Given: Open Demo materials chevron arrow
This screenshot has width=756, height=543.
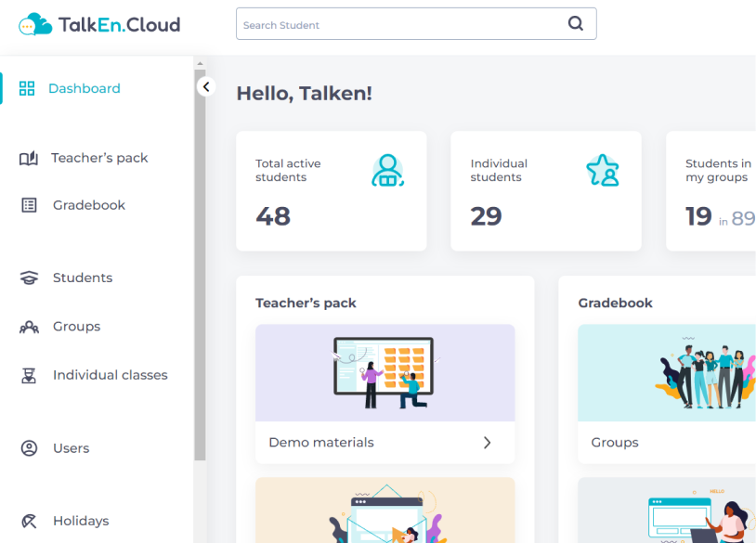Looking at the screenshot, I should click(487, 443).
